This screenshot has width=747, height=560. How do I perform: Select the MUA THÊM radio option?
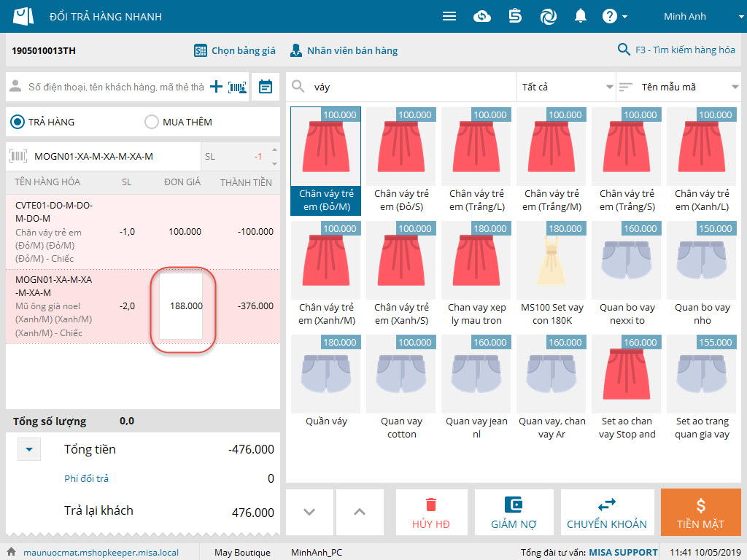point(152,122)
